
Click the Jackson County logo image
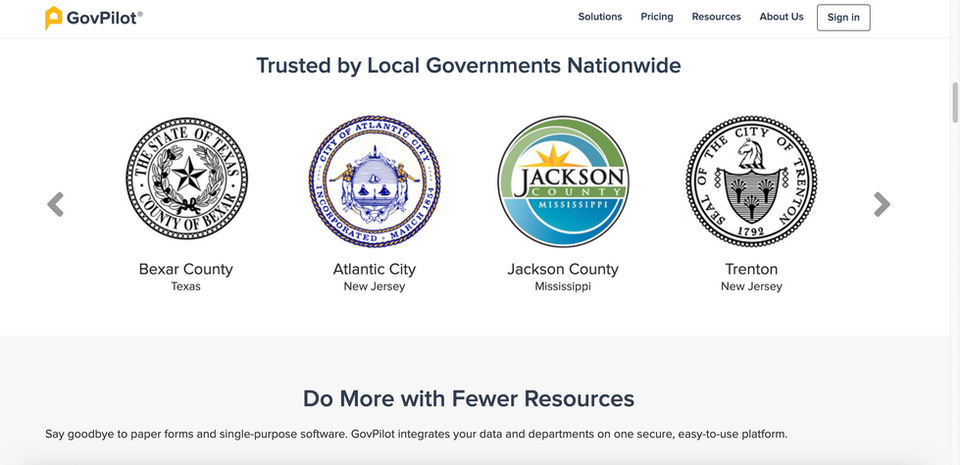pyautogui.click(x=563, y=182)
